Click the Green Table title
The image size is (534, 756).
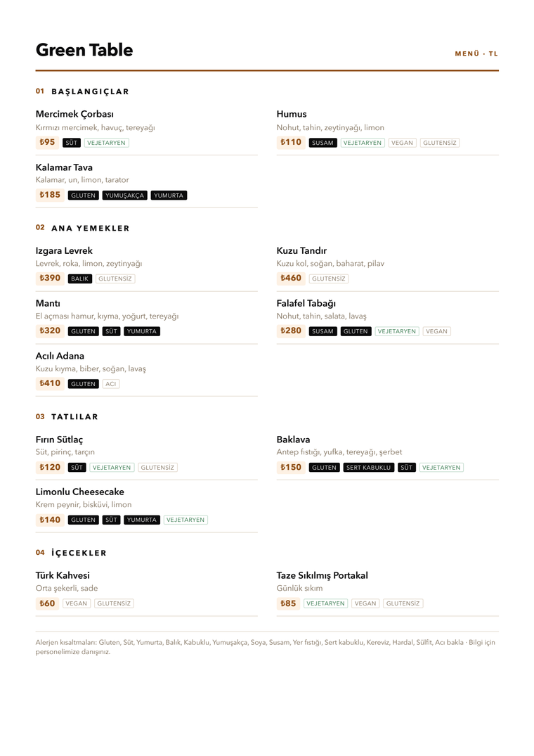[x=84, y=50]
